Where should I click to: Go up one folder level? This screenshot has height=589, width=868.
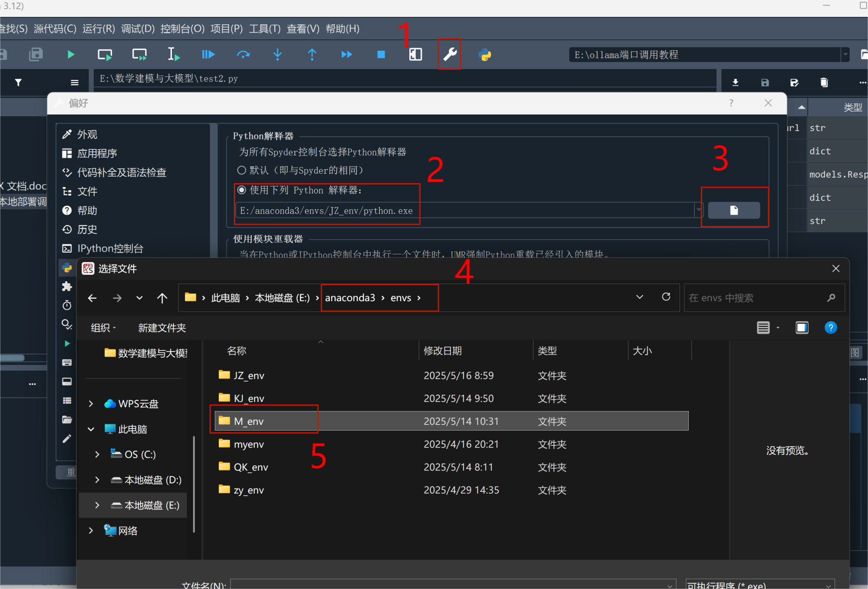[x=162, y=298]
